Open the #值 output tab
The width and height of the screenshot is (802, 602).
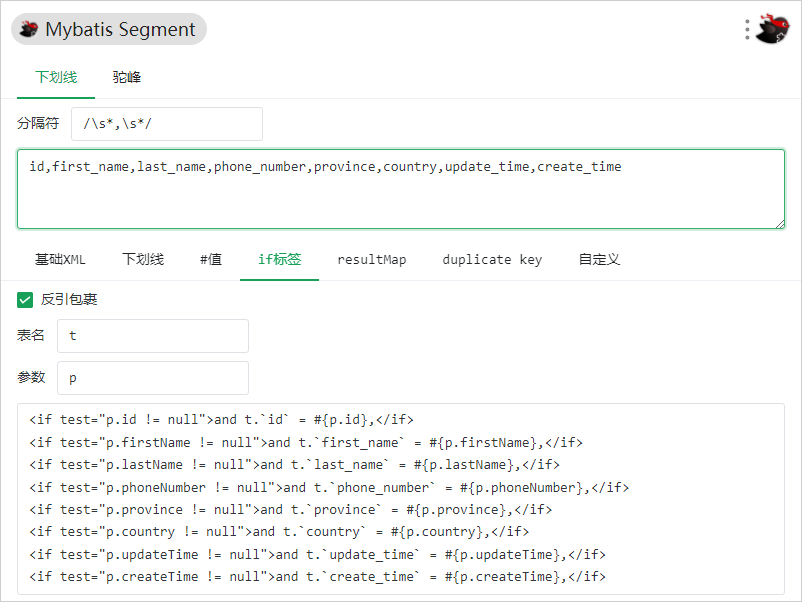211,259
